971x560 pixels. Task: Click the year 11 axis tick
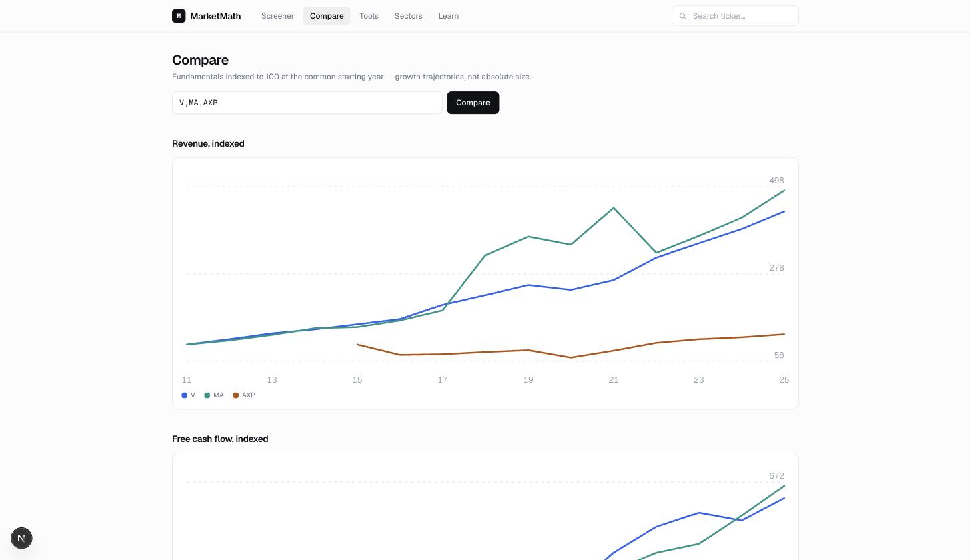coord(187,380)
